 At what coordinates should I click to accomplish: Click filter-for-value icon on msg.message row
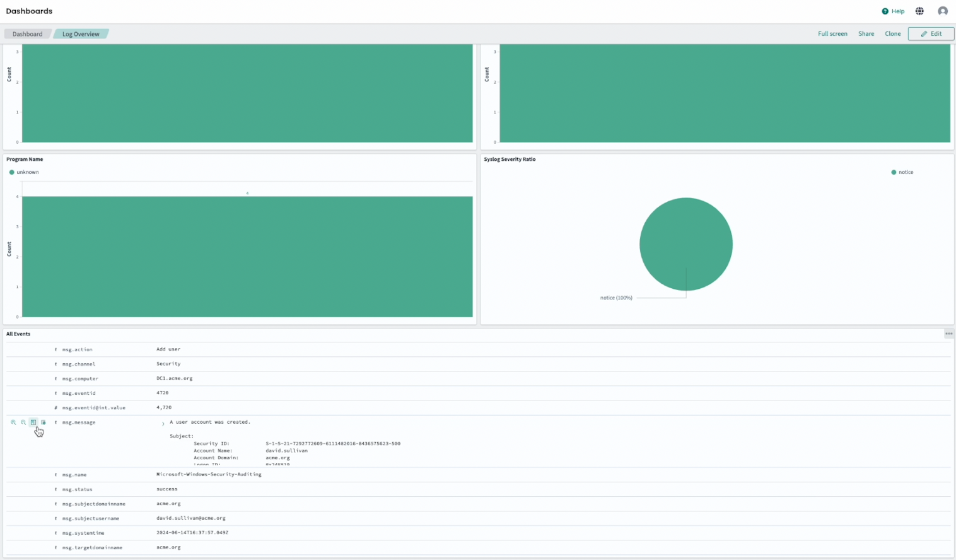[13, 423]
